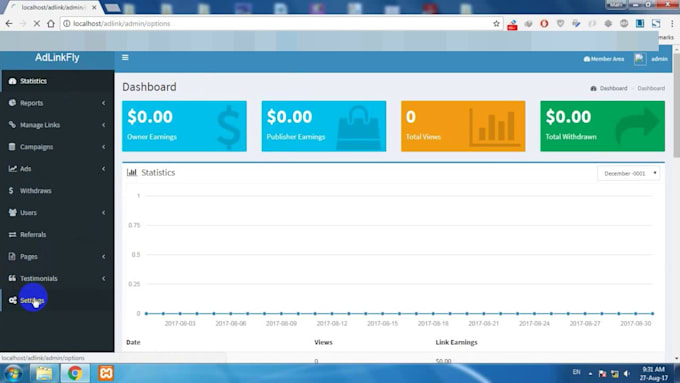This screenshot has width=680, height=383.
Task: Click the Chrome taskbar icon
Action: click(75, 373)
